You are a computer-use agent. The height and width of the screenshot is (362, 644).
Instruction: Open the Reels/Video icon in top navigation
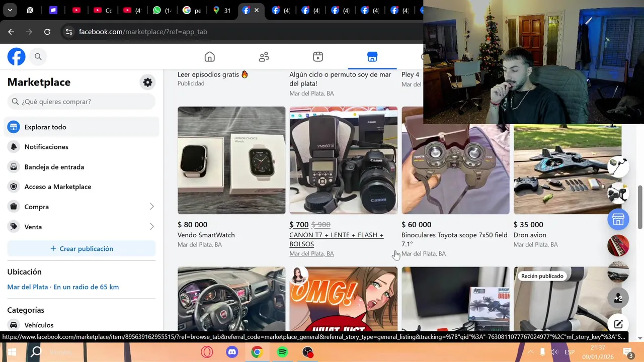pyautogui.click(x=318, y=57)
